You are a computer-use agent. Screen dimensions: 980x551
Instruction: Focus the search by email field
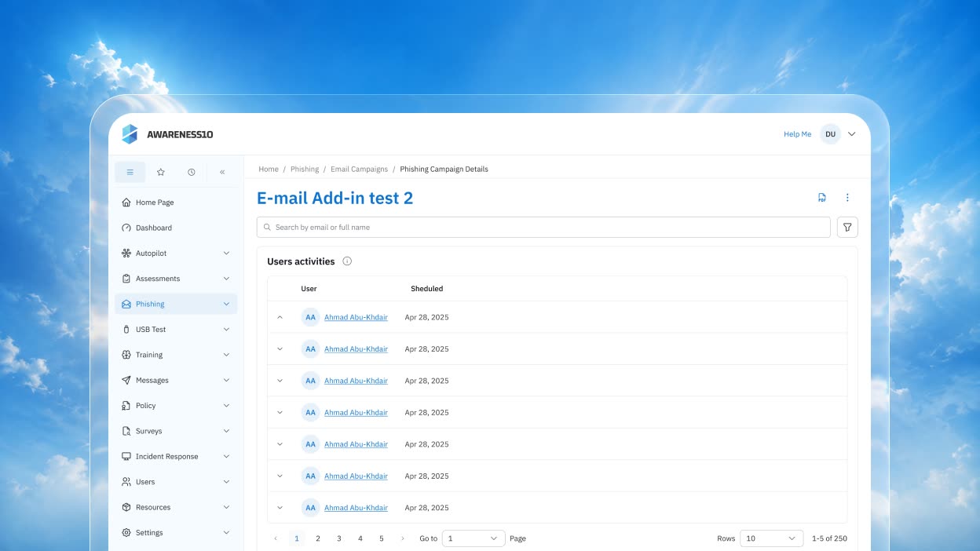(x=543, y=227)
